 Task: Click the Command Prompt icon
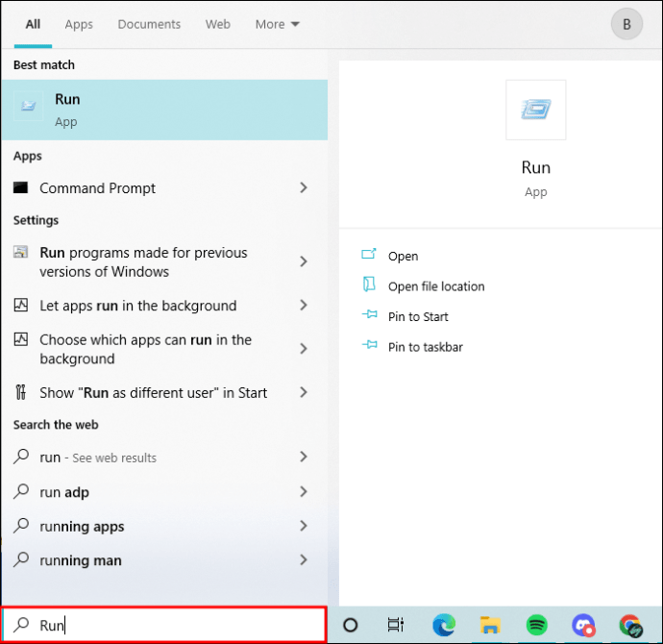tap(20, 187)
